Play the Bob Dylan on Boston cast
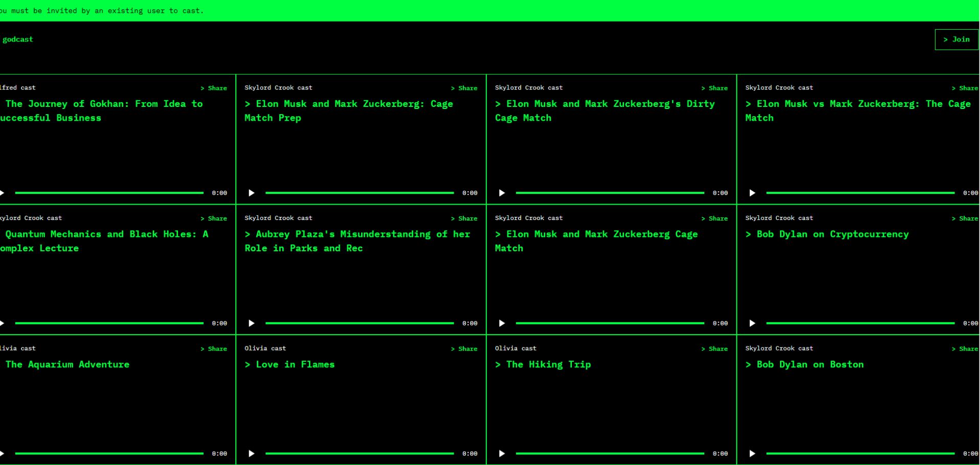The height and width of the screenshot is (465, 980). coord(752,454)
